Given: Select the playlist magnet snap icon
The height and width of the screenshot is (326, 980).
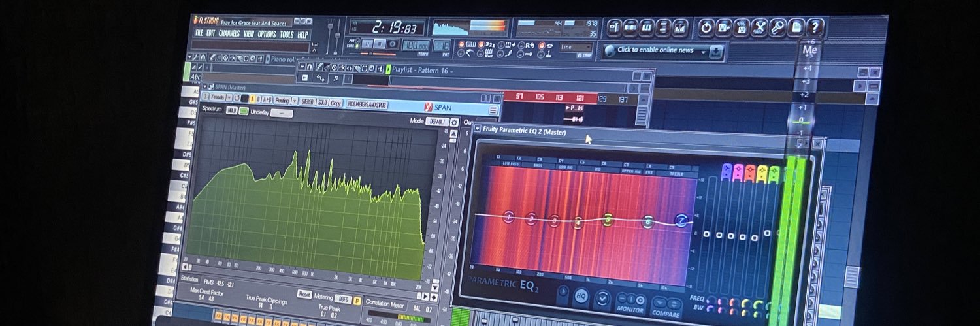Looking at the screenshot, I should (x=309, y=67).
